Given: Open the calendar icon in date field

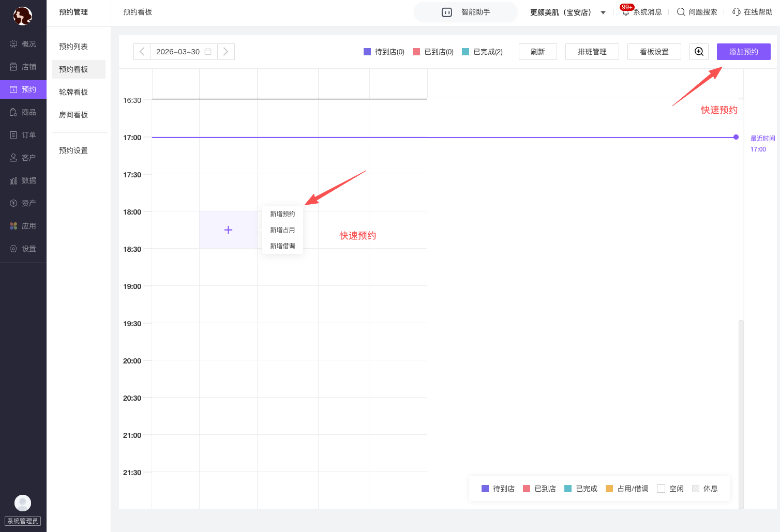Looking at the screenshot, I should 208,52.
